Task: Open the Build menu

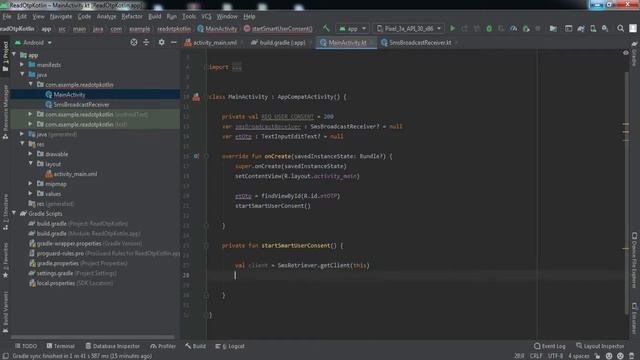Action: (154, 17)
